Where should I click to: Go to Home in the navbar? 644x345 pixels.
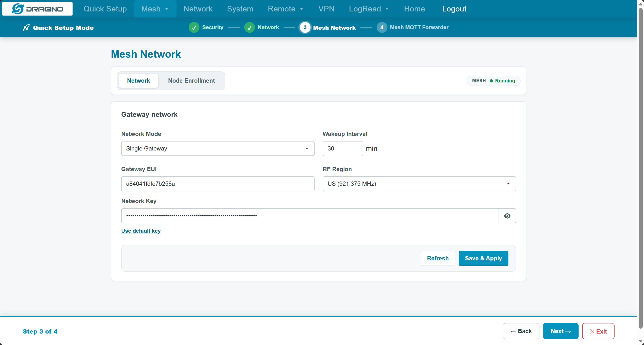pyautogui.click(x=414, y=9)
